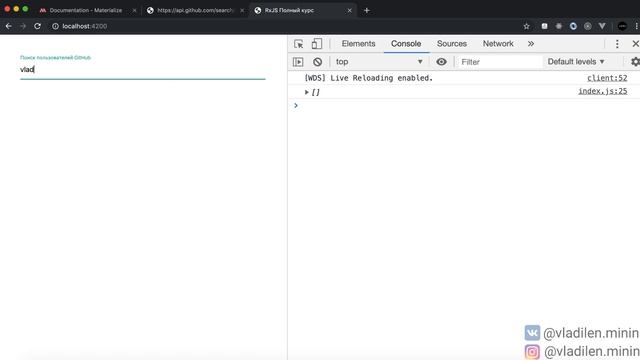Expand the logged empty array entry
The height and width of the screenshot is (360, 640).
click(307, 92)
